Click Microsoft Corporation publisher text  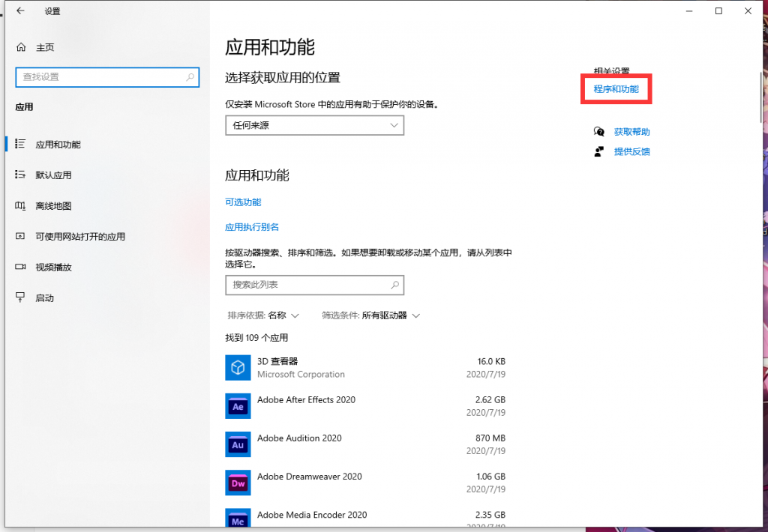coord(301,375)
